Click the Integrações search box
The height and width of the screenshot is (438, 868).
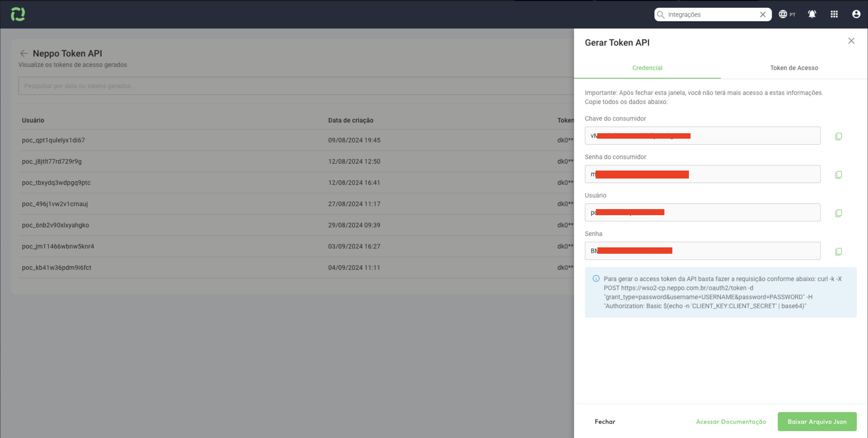[713, 14]
